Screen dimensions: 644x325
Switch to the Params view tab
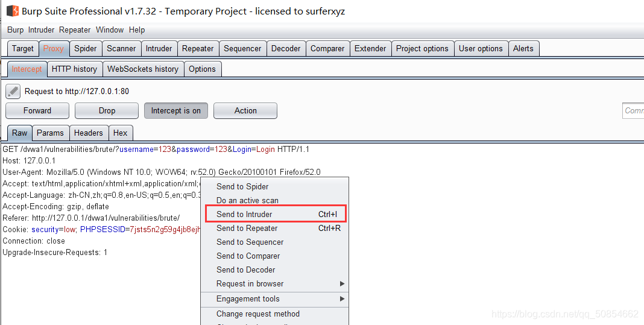(x=50, y=133)
